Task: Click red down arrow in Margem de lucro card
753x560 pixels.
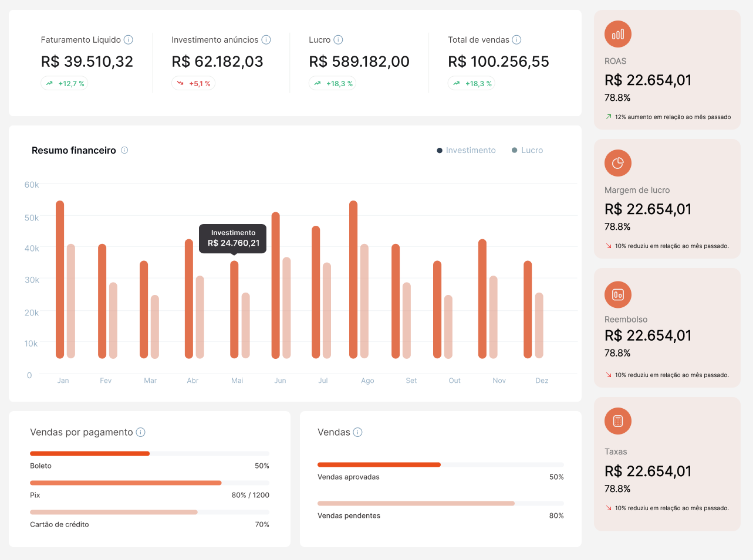Action: pos(609,246)
